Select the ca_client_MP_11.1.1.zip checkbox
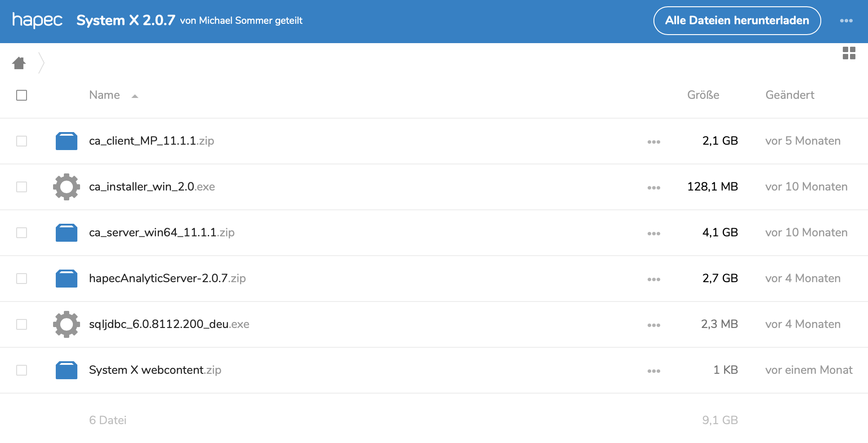This screenshot has width=868, height=443. [x=22, y=141]
